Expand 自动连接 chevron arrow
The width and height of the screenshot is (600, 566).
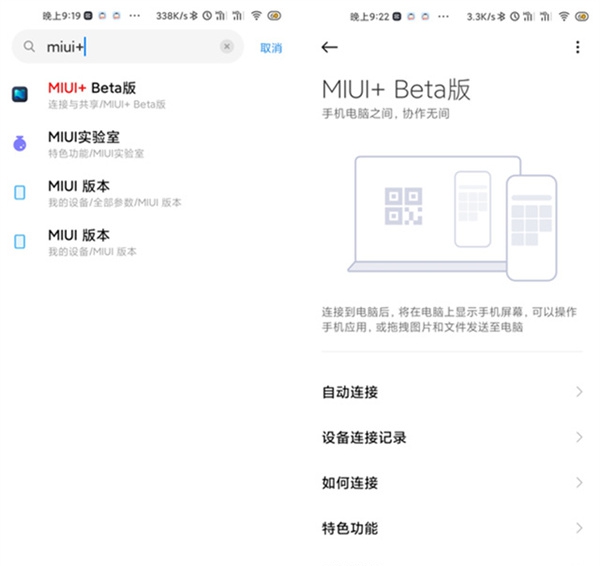[579, 392]
